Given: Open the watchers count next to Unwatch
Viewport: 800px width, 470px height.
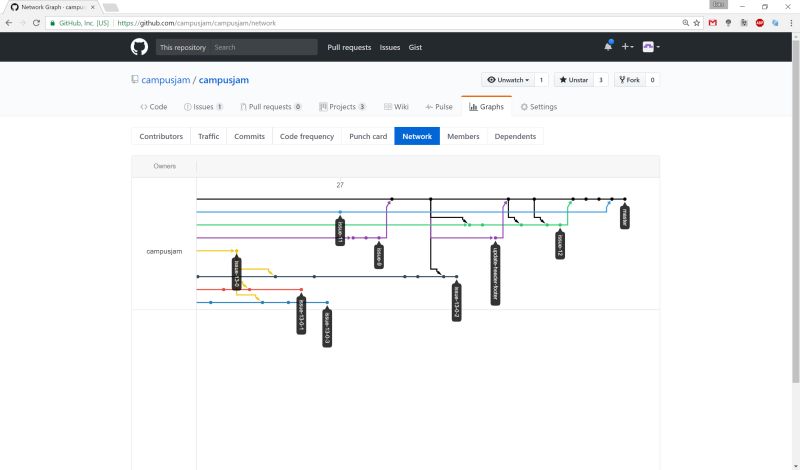Looking at the screenshot, I should 541,80.
